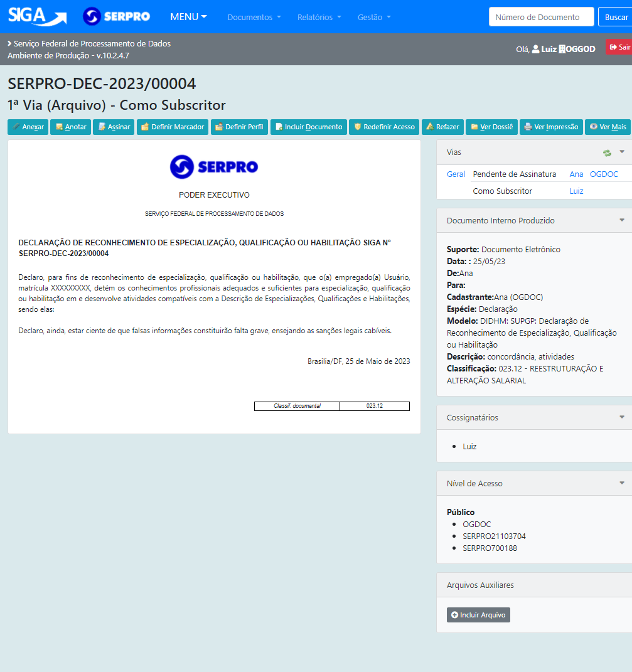Click the green refresh icon in Vias

607,152
